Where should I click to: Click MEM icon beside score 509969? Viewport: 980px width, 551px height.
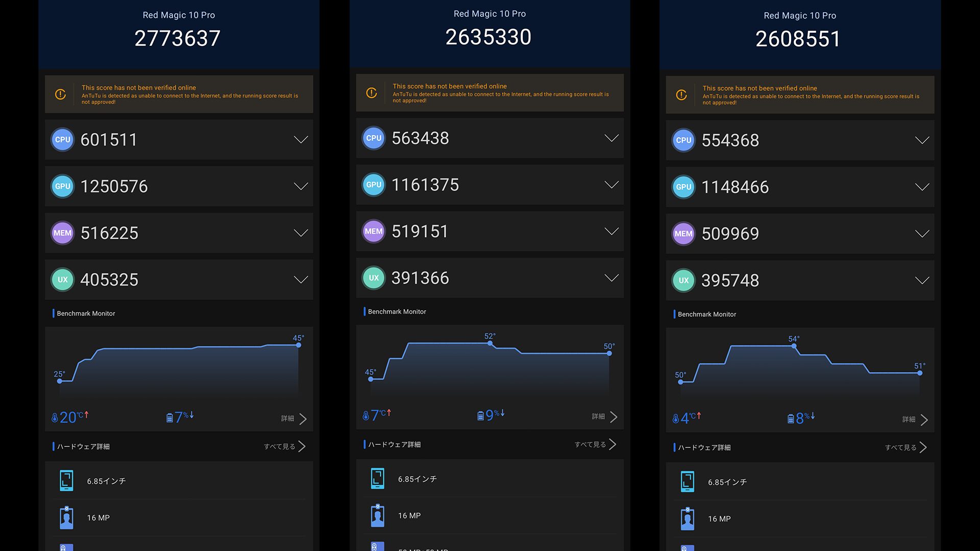click(x=683, y=234)
